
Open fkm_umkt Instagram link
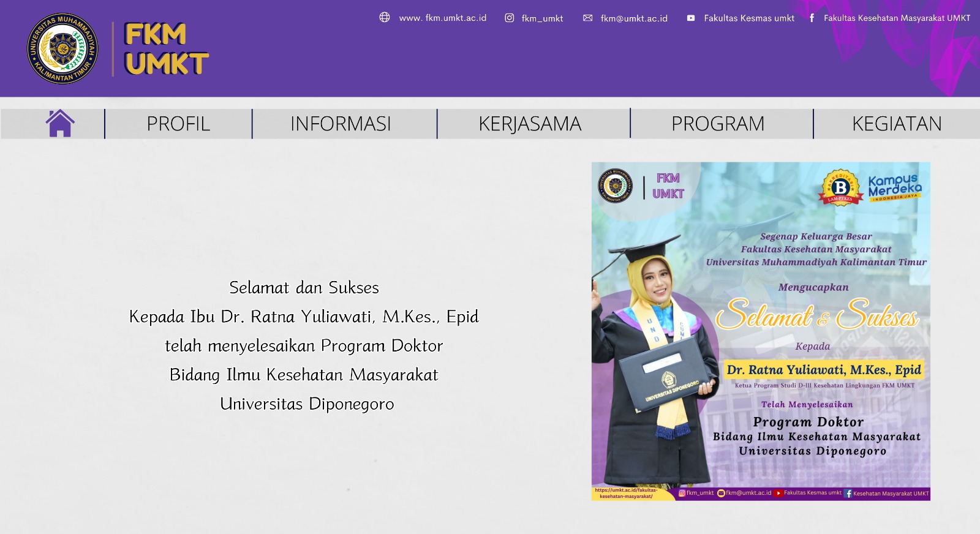click(542, 18)
